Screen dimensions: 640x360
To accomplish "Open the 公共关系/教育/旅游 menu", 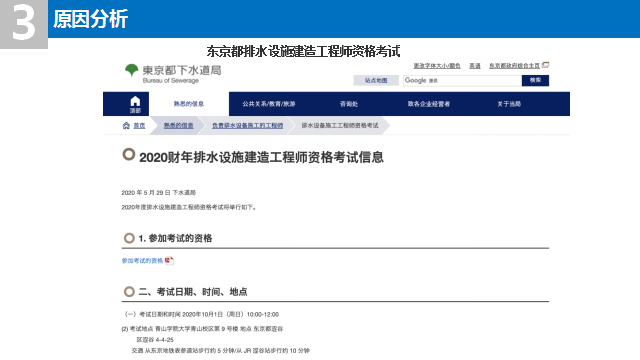I will coord(269,104).
